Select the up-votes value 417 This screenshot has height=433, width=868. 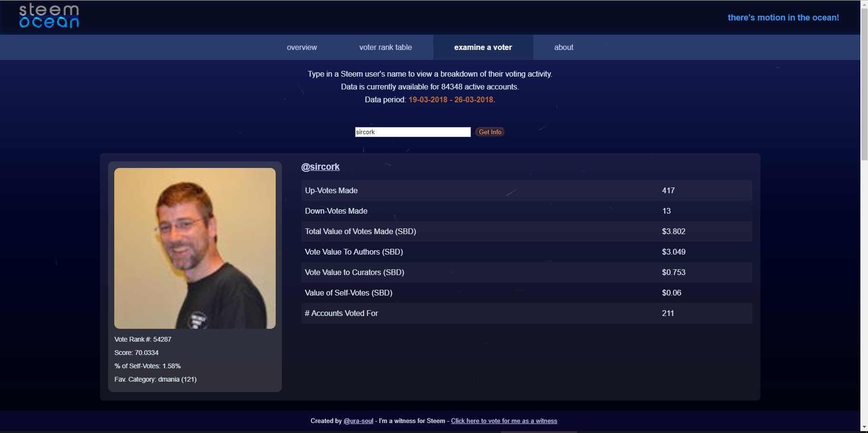(x=668, y=190)
